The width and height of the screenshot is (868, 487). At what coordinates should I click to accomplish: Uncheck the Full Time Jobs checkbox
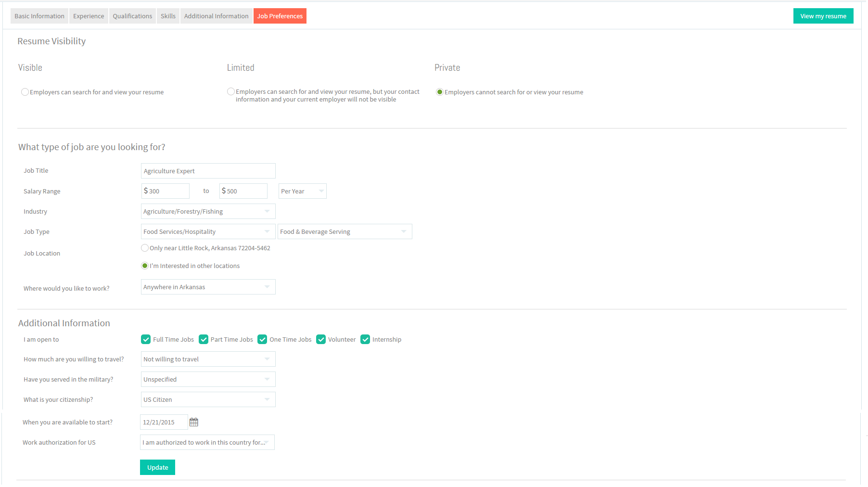(x=146, y=339)
